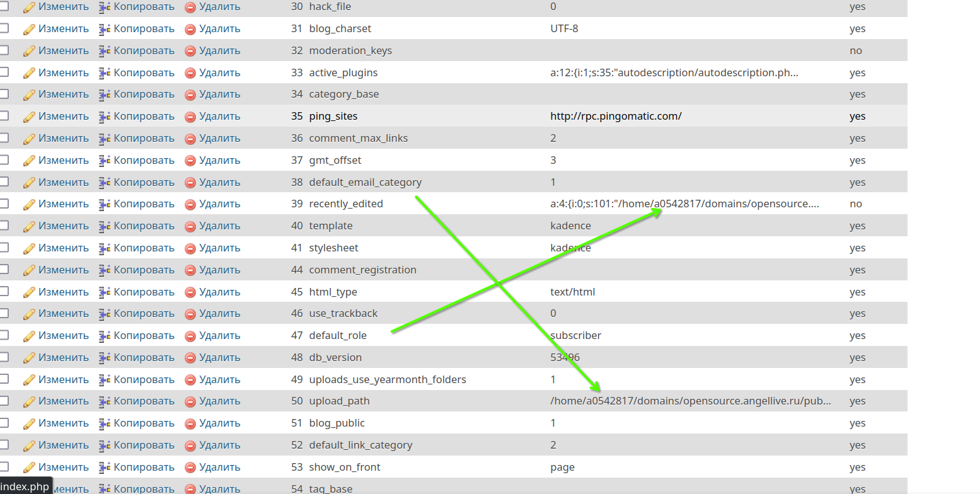Tick checkbox for gmt_offset row
980x494 pixels.
coord(4,159)
